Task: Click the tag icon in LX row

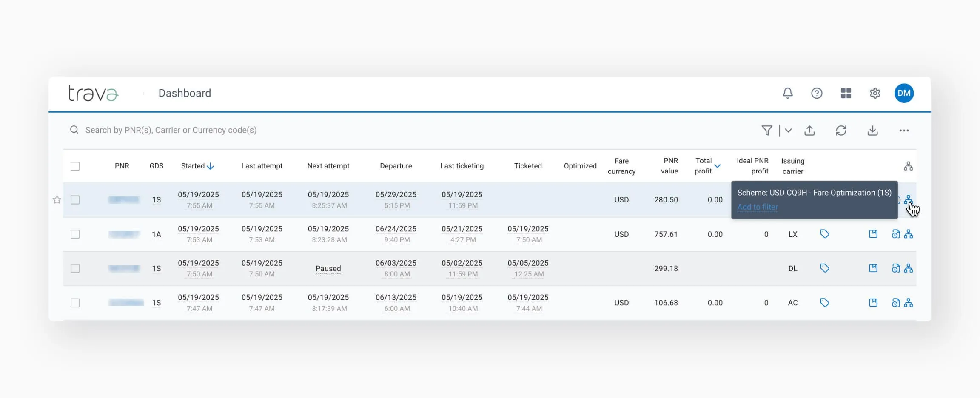Action: pyautogui.click(x=824, y=234)
